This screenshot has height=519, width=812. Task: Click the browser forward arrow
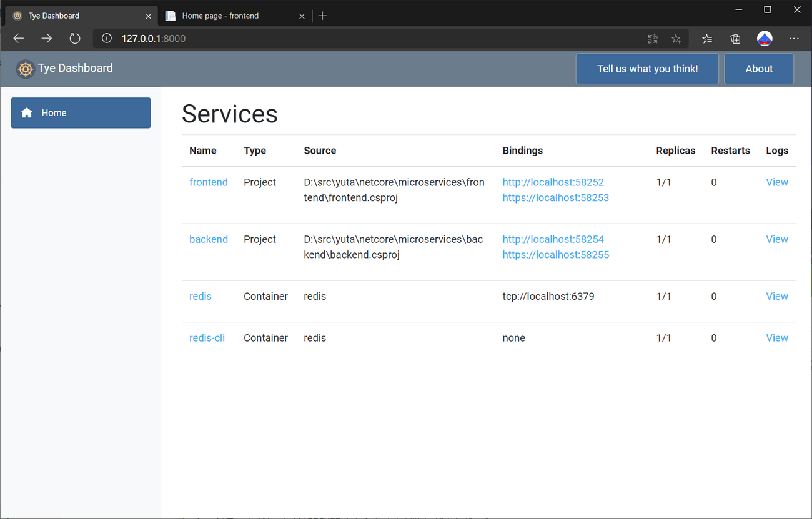click(47, 39)
